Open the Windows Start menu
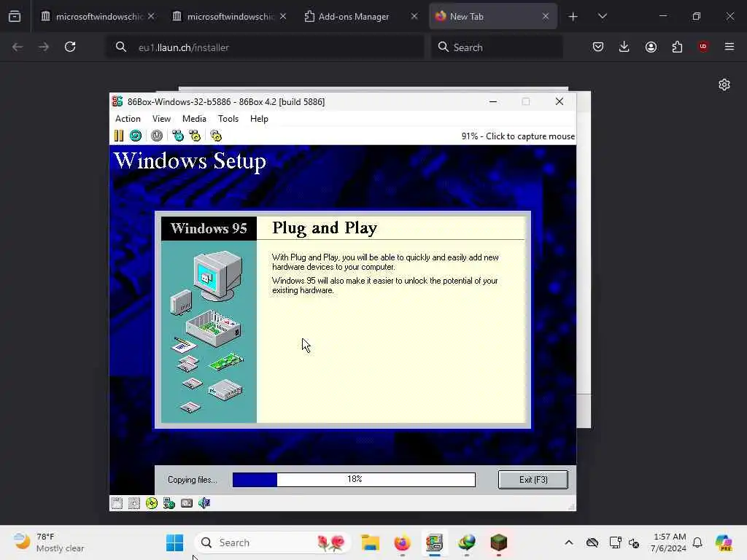This screenshot has height=560, width=747. point(175,542)
